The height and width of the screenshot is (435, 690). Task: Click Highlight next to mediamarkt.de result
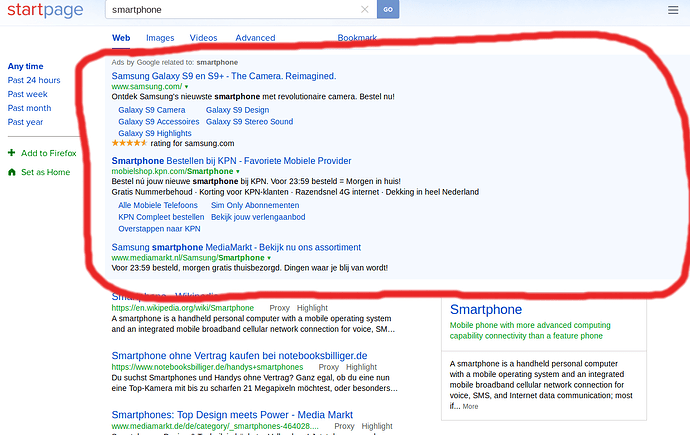(x=377, y=426)
